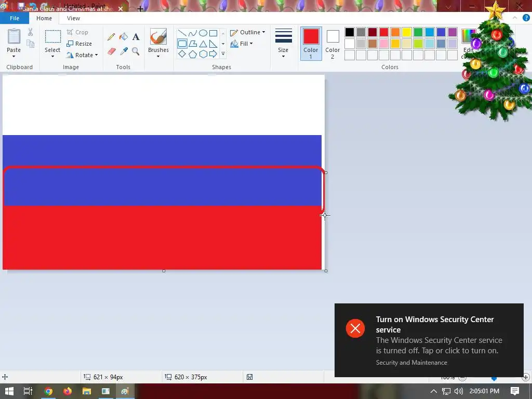
Task: Select the Fill with color bucket tool
Action: point(124,37)
